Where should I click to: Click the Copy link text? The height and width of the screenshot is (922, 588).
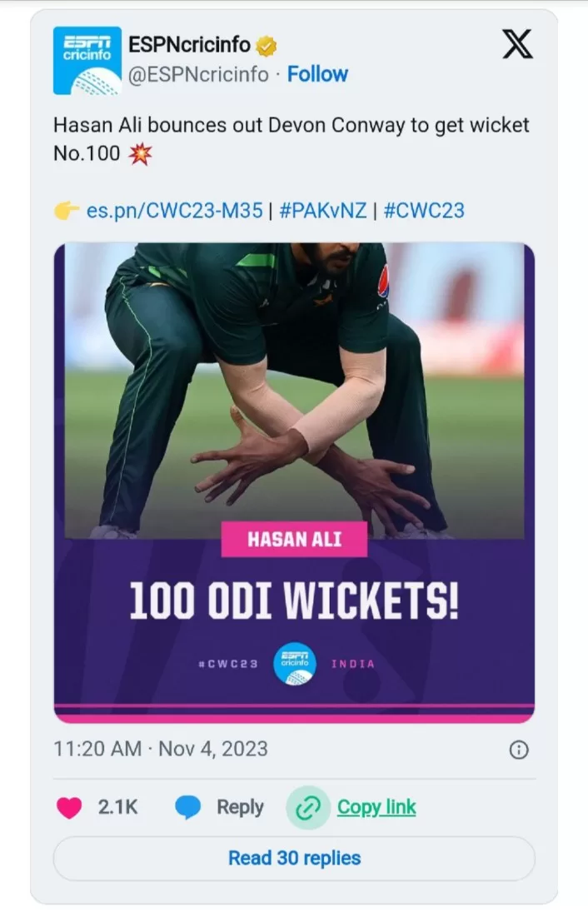376,807
